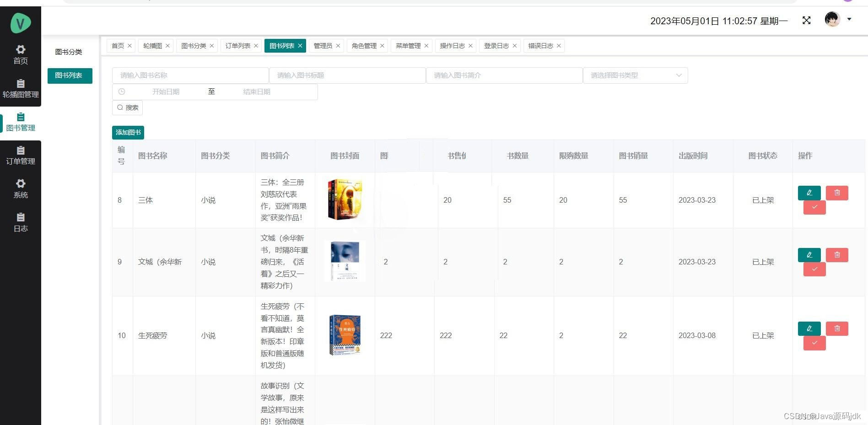Click the checkmark button for 文城

[x=814, y=269]
